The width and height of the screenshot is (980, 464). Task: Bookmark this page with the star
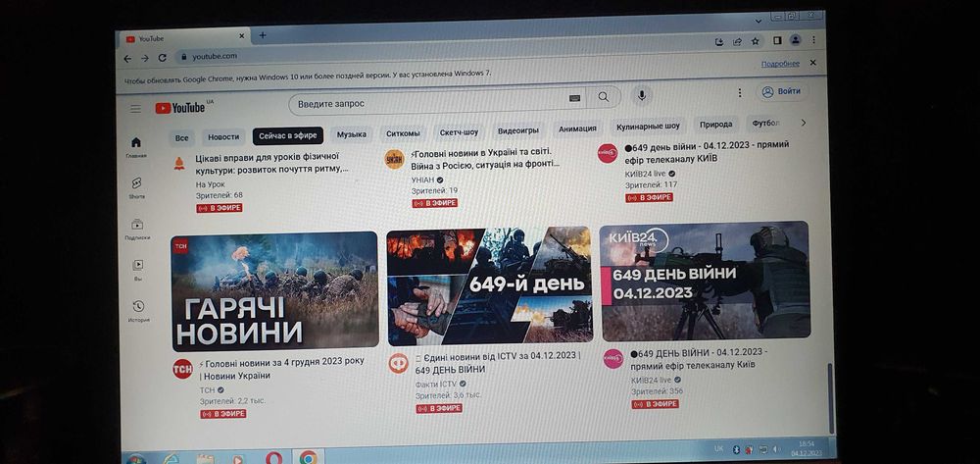pyautogui.click(x=755, y=41)
